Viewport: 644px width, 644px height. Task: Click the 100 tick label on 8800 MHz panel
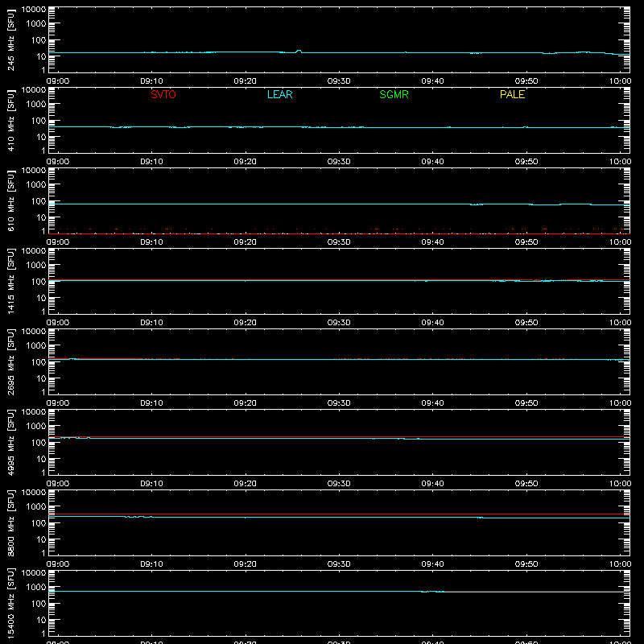click(x=39, y=523)
